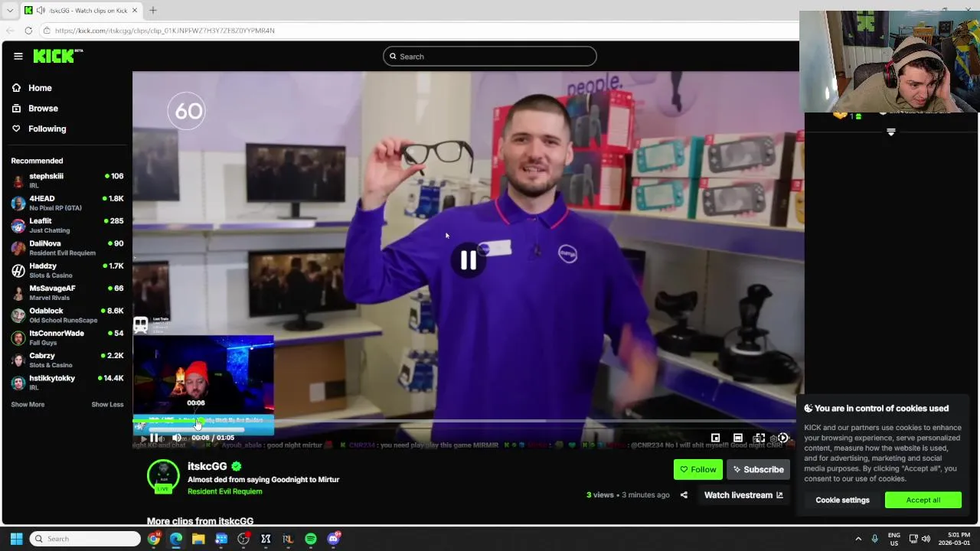Open hstikkytokky's channel in Recommended

(67, 383)
